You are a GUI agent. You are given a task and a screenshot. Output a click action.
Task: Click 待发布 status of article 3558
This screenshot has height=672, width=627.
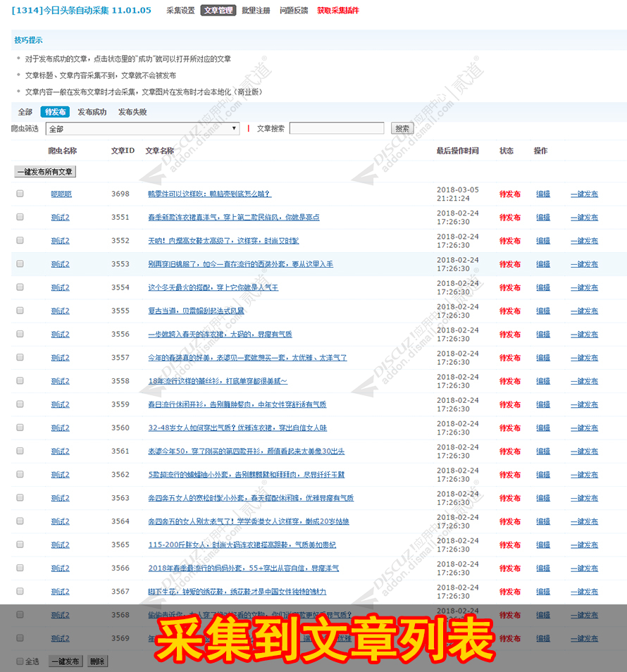click(509, 381)
